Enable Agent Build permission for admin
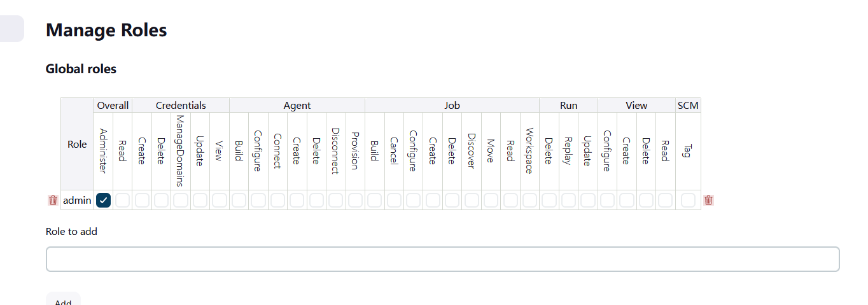This screenshot has width=868, height=305. (x=239, y=201)
